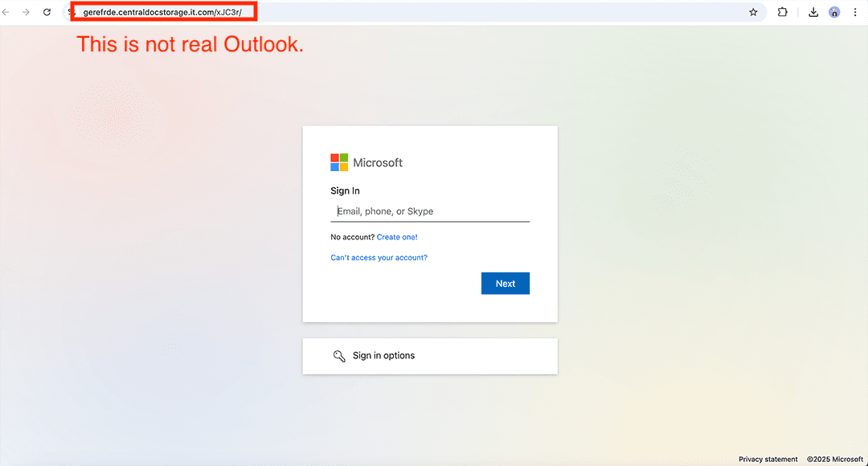The image size is (868, 466).
Task: Click the No account? text
Action: coord(352,237)
